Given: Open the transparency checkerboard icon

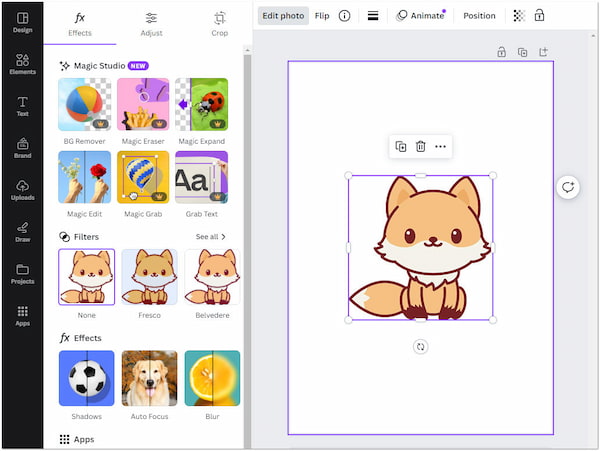Looking at the screenshot, I should click(x=519, y=16).
